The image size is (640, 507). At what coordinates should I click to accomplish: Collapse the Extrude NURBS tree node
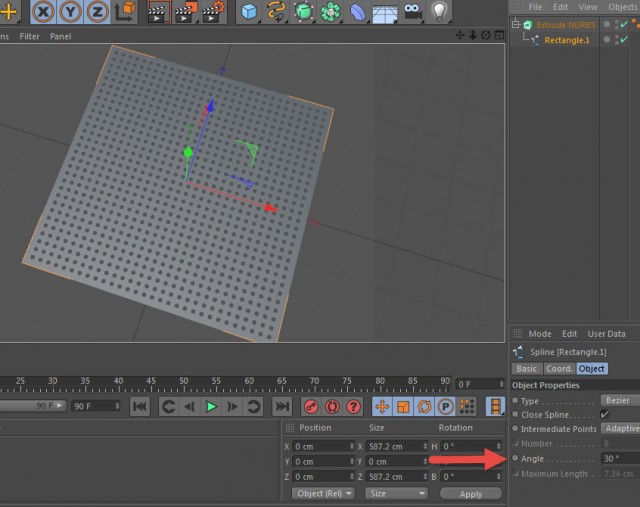516,24
